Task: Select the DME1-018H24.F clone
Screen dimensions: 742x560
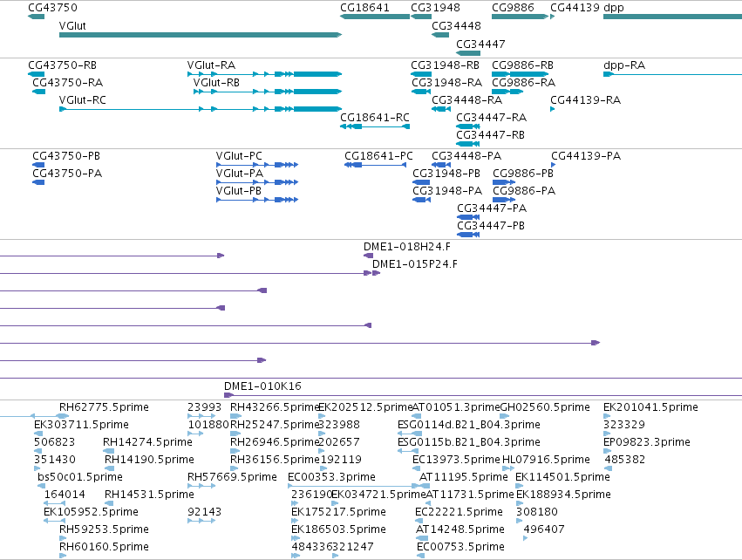Action: pyautogui.click(x=368, y=256)
